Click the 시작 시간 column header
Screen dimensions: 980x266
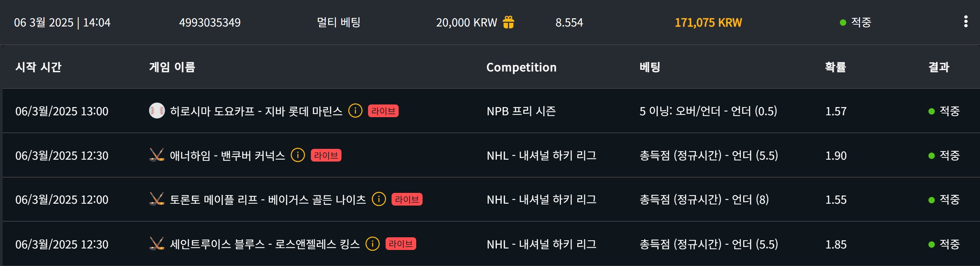38,67
